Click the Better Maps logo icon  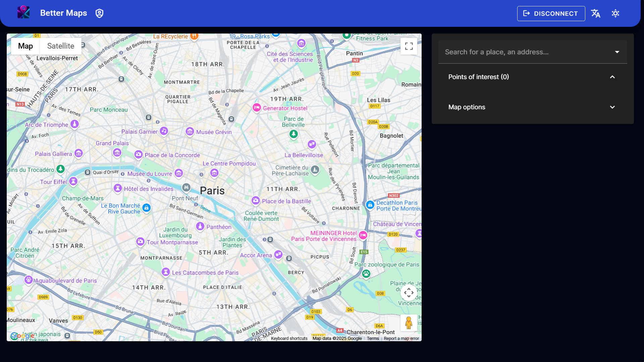(23, 13)
